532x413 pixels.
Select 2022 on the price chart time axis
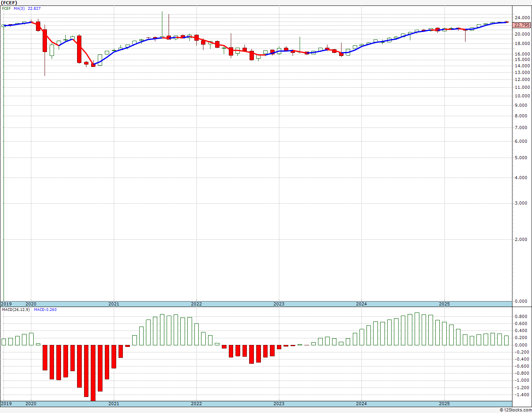[196, 304]
